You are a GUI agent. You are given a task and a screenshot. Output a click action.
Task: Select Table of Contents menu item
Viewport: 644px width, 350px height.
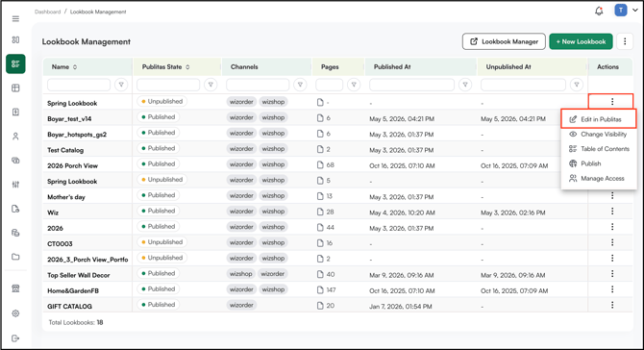tap(599, 149)
